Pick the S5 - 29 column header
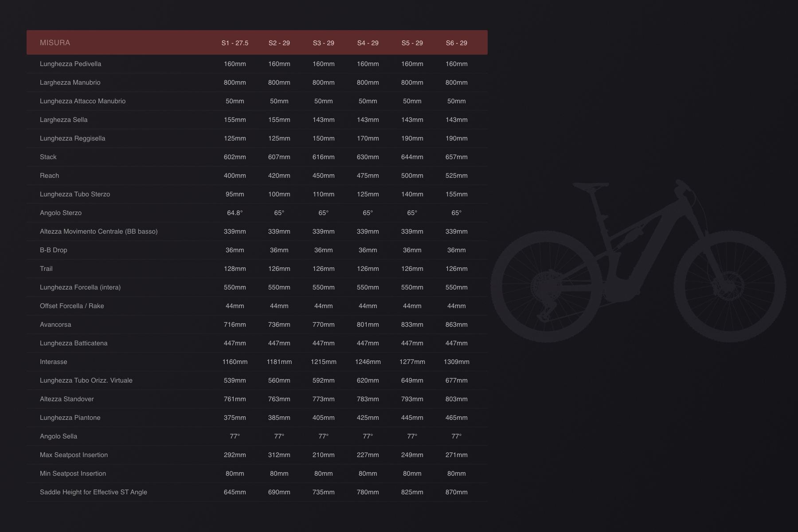Viewport: 798px width, 532px height. point(412,43)
